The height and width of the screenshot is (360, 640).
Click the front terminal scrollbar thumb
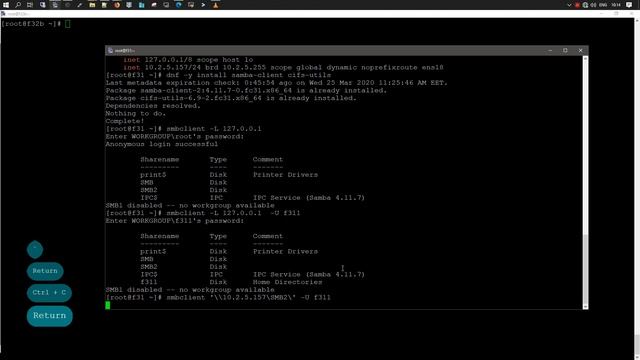tap(585, 269)
